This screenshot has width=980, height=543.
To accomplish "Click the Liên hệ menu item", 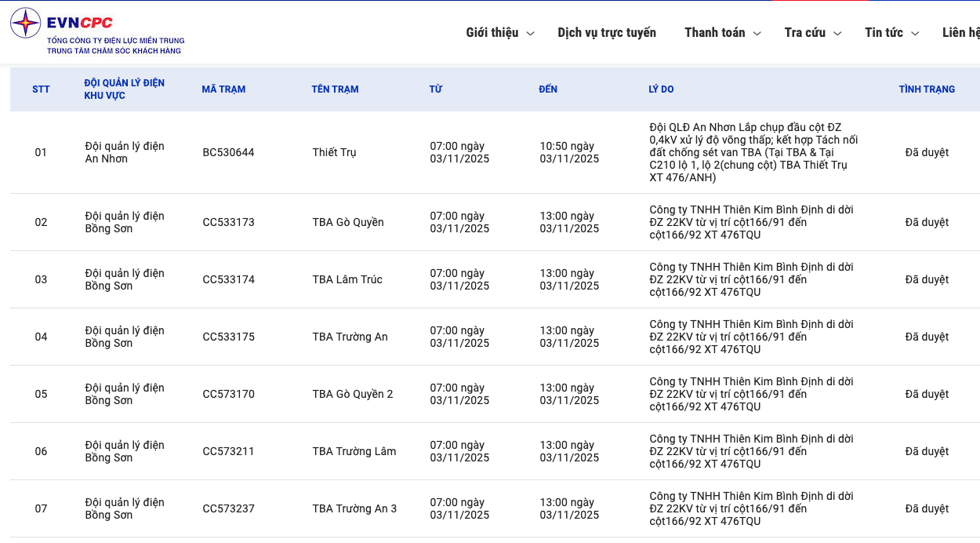I will pyautogui.click(x=961, y=32).
